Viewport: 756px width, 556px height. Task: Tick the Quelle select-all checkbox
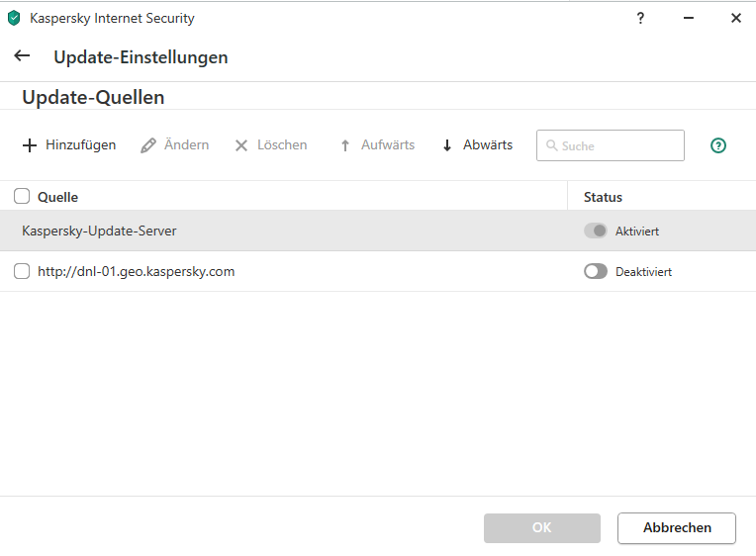(x=22, y=196)
